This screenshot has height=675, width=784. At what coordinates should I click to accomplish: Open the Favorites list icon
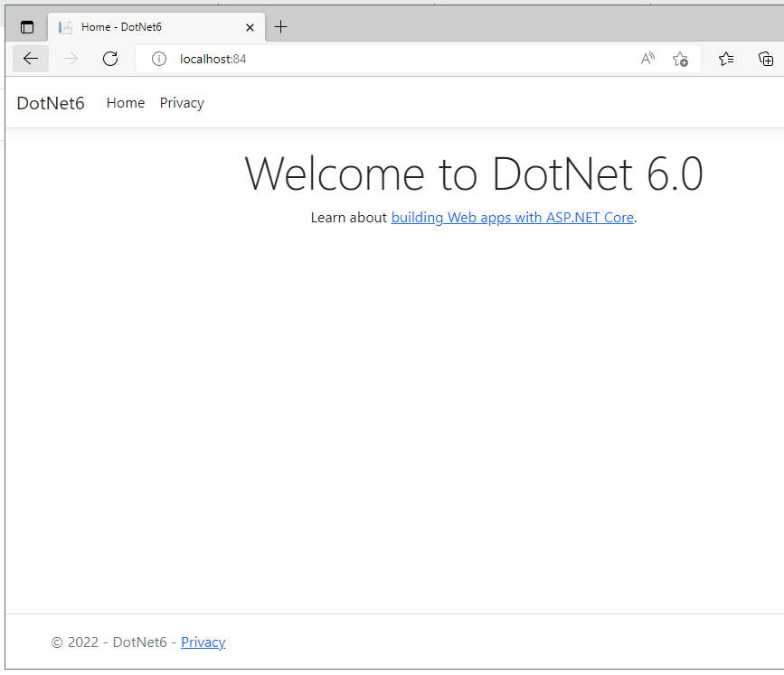coord(726,59)
